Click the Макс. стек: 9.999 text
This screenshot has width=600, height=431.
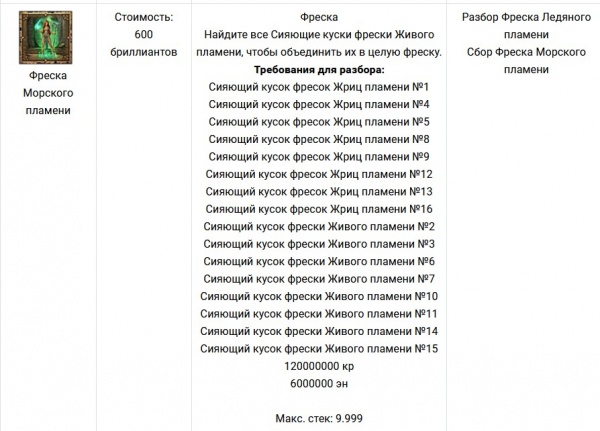coord(319,418)
